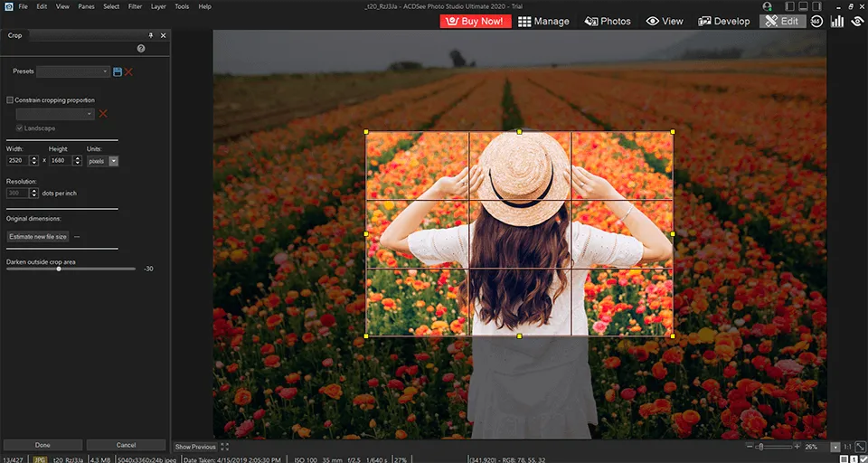Switch to Develop mode
The height and width of the screenshot is (463, 868).
(x=723, y=21)
